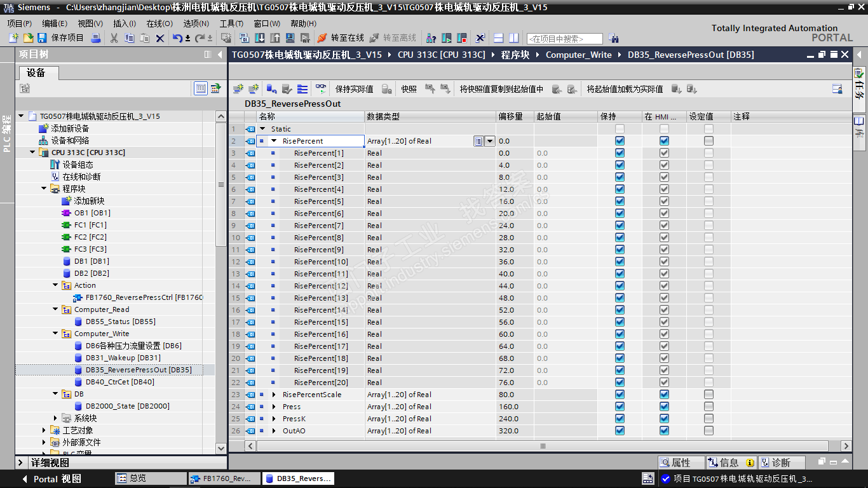868x488 pixels.
Task: Collapse the Static section in the table
Action: pyautogui.click(x=262, y=129)
